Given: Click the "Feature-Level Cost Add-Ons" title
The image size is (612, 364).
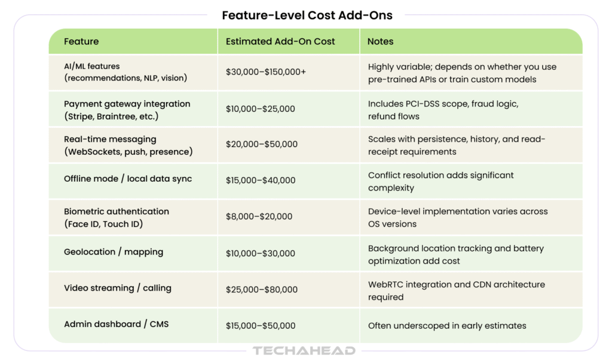Looking at the screenshot, I should 307,16.
